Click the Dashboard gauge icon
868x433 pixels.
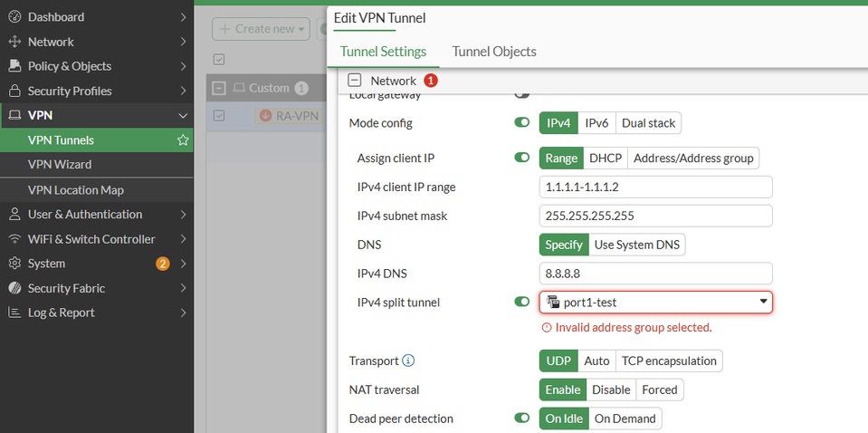click(14, 17)
